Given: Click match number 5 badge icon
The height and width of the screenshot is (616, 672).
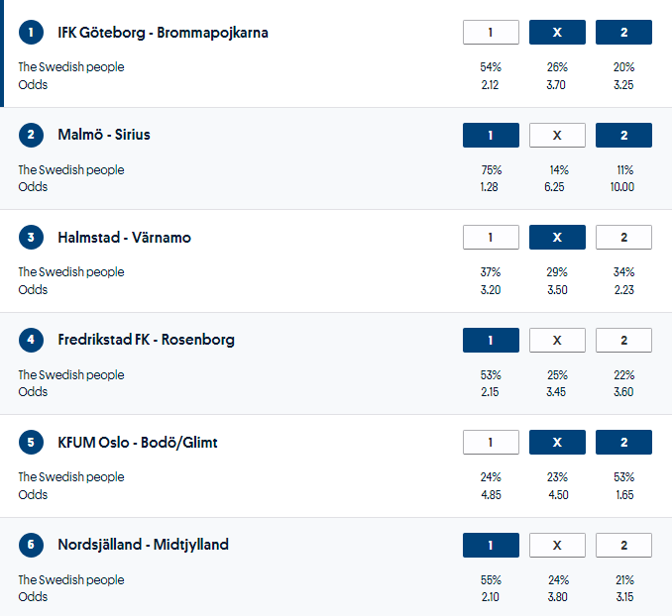Looking at the screenshot, I should pos(31,443).
